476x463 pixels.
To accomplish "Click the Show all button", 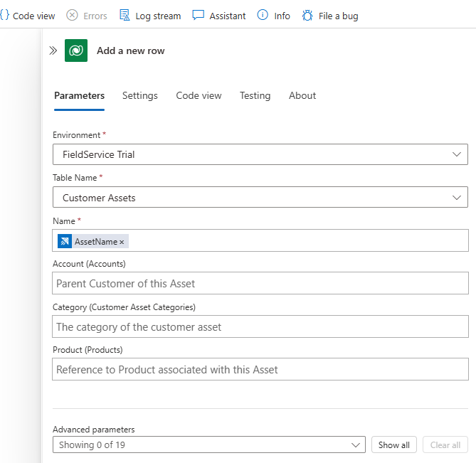I will point(393,445).
